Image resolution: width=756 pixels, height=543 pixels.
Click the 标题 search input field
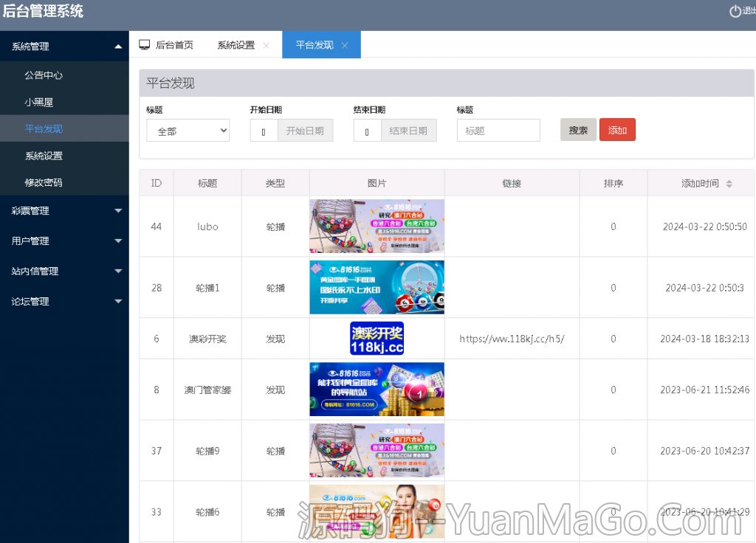click(498, 130)
